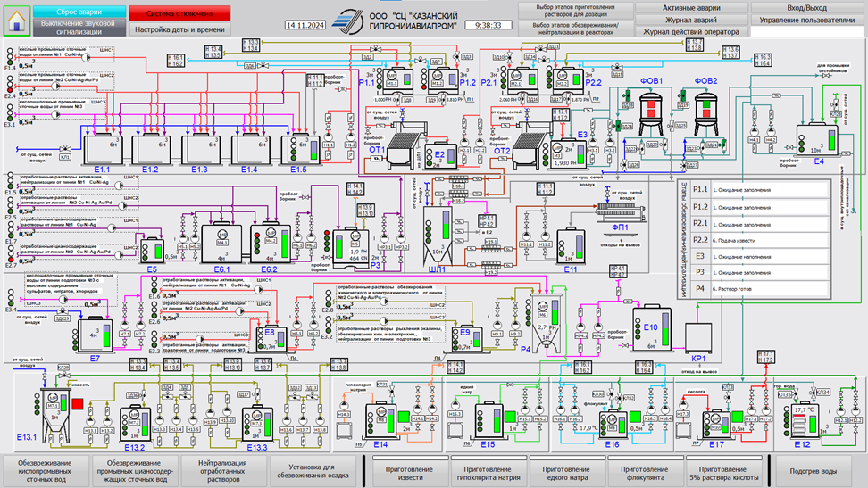This screenshot has width=868, height=488.
Task: Select filter ФОВ1
Action: click(x=650, y=114)
